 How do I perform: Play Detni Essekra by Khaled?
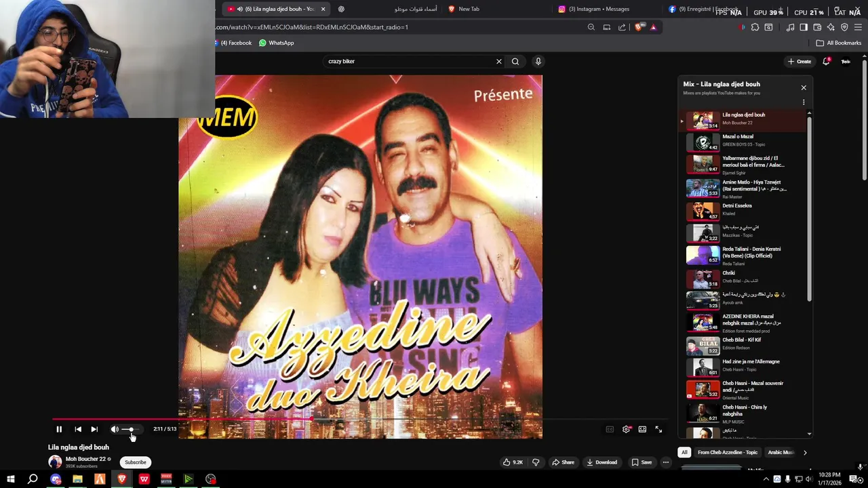(745, 210)
